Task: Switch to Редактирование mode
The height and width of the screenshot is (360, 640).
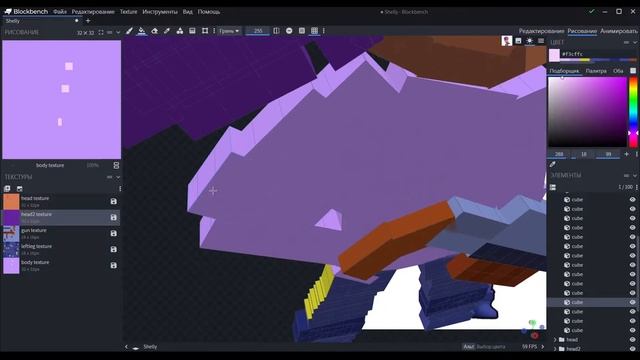Action: tap(541, 31)
